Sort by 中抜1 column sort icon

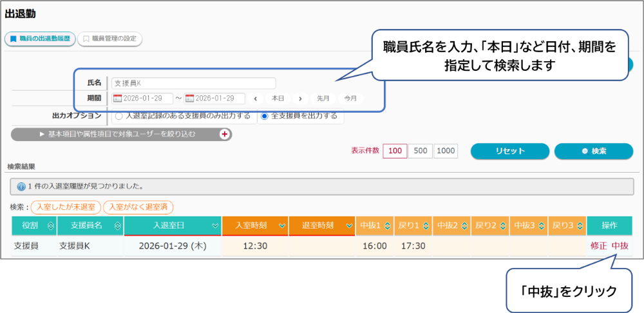(x=387, y=226)
